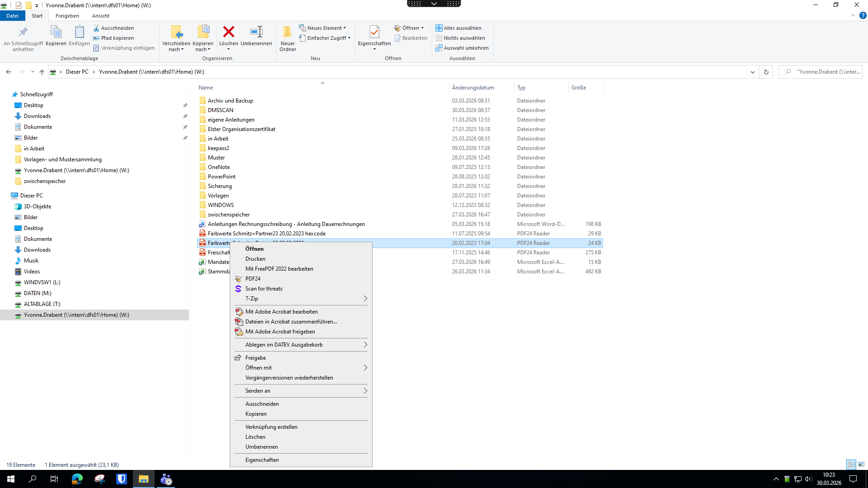
Task: Select Eigenschaften in context menu
Action: 262,460
